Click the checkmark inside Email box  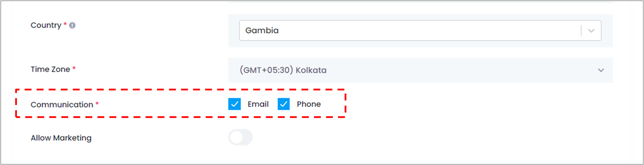[x=234, y=104]
